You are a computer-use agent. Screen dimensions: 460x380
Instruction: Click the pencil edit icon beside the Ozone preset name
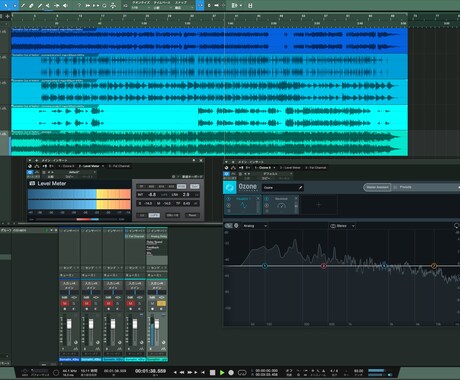300,188
